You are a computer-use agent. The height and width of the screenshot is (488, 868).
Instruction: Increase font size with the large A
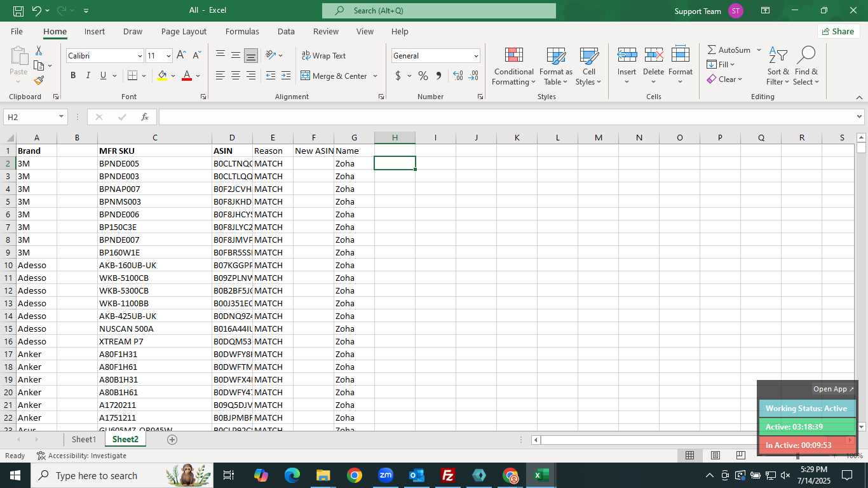[182, 56]
